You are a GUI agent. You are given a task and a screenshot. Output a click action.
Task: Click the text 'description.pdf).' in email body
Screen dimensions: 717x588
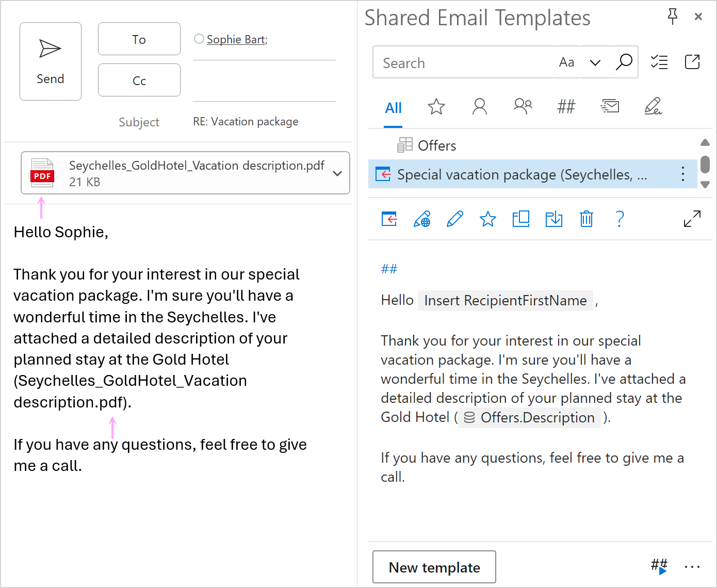tap(73, 402)
